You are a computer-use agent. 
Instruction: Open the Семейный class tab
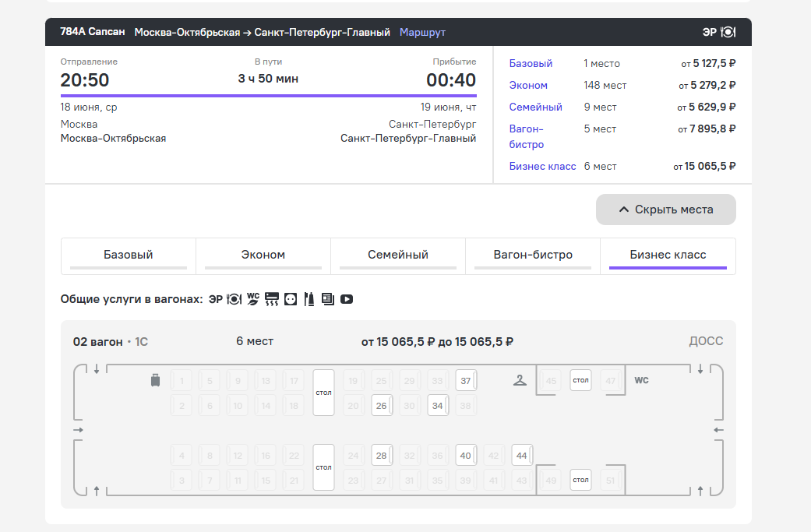pyautogui.click(x=398, y=256)
